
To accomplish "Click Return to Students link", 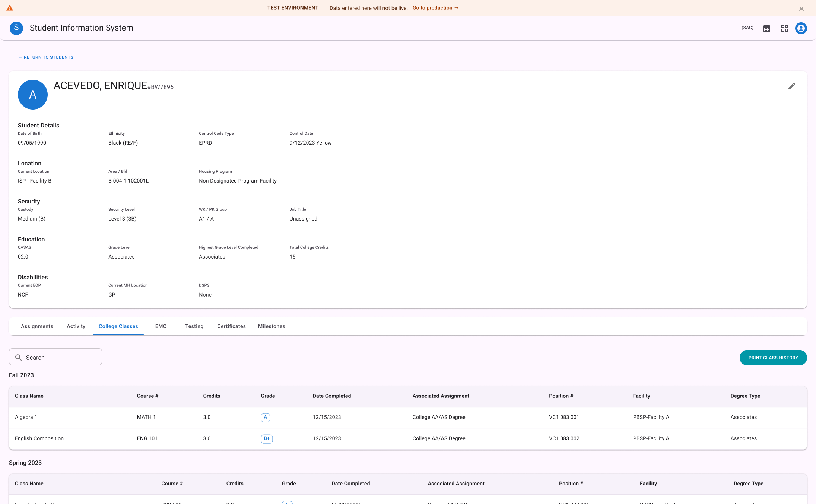I will click(x=45, y=57).
